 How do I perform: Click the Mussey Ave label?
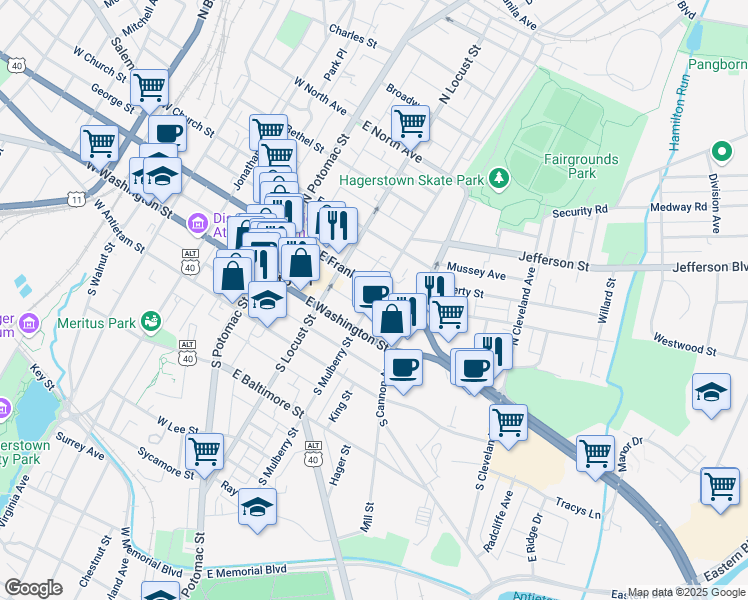(x=476, y=271)
